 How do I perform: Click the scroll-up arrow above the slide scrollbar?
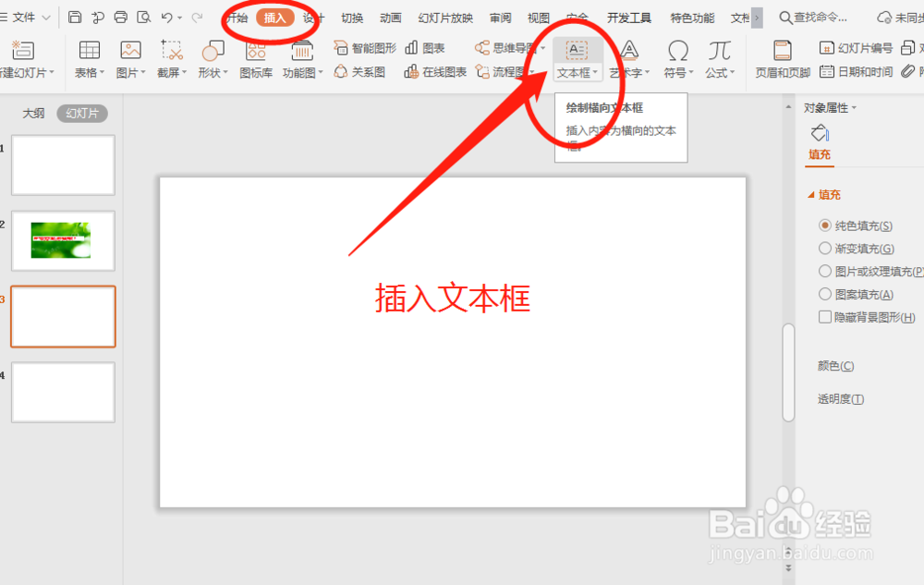pyautogui.click(x=788, y=107)
